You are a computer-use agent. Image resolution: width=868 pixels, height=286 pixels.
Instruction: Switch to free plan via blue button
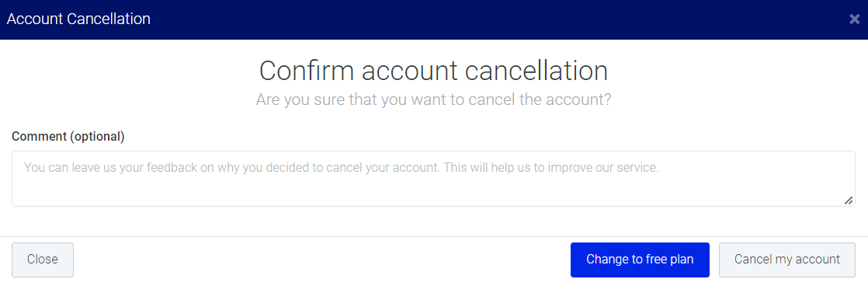[x=640, y=260]
